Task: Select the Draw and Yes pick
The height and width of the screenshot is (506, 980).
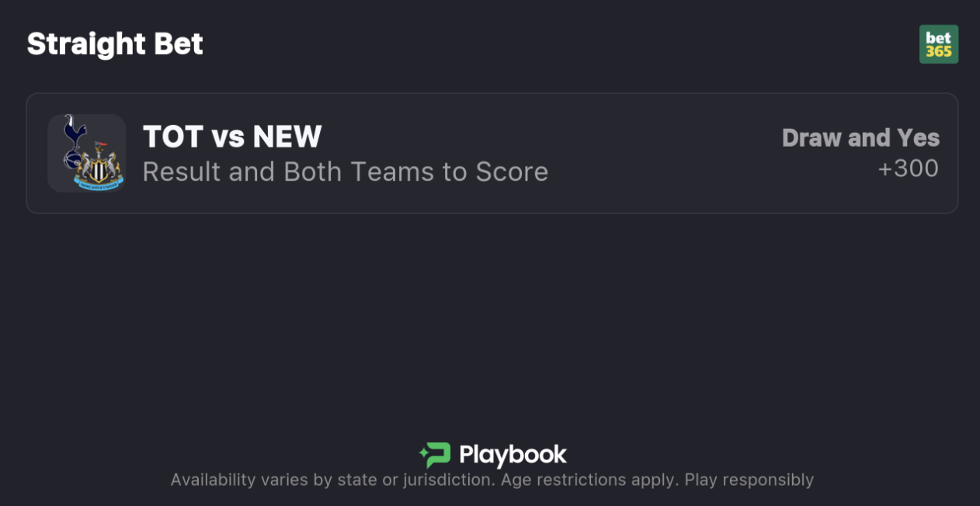Action: tap(860, 138)
